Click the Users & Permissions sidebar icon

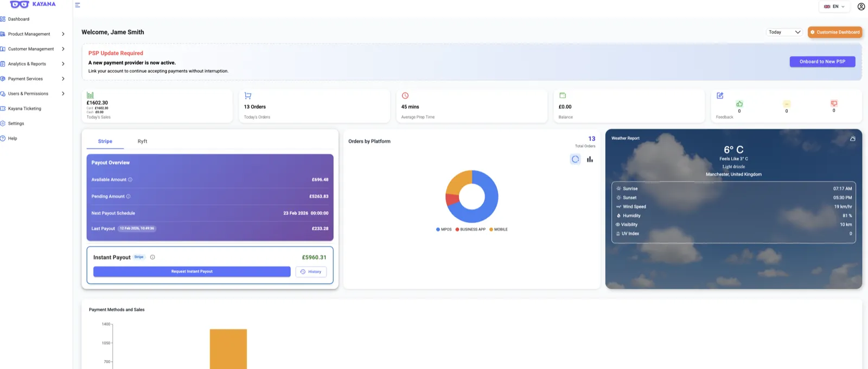click(x=3, y=94)
